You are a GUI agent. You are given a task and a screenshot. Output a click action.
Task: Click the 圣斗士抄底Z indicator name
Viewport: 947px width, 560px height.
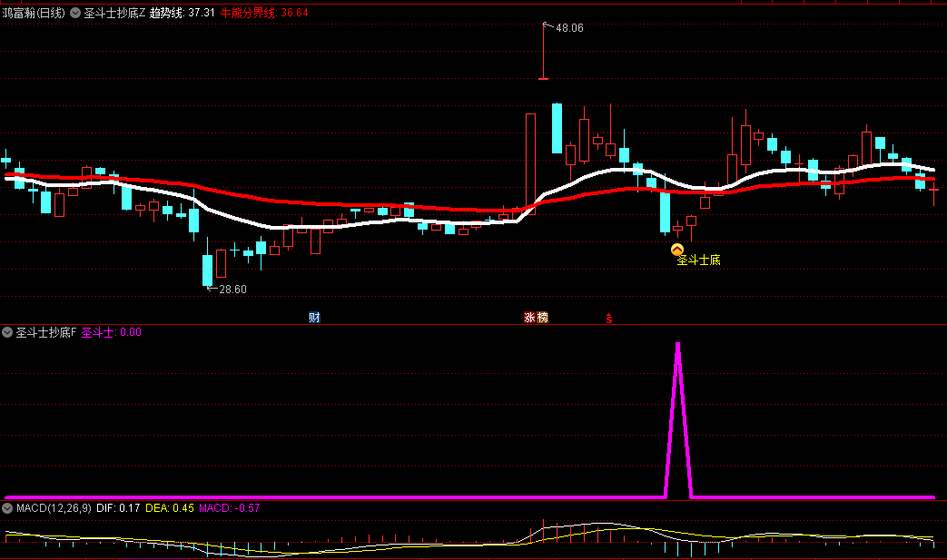pos(114,13)
